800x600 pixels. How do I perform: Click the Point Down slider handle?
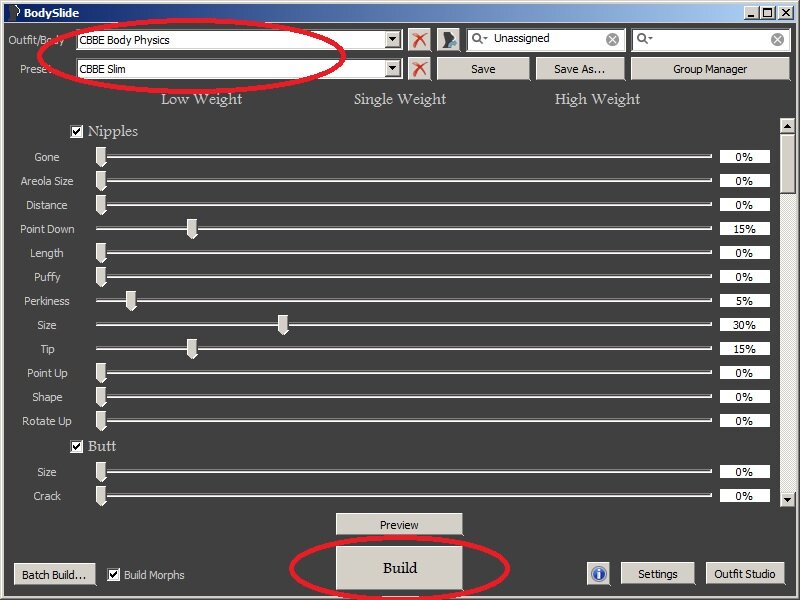coord(192,229)
